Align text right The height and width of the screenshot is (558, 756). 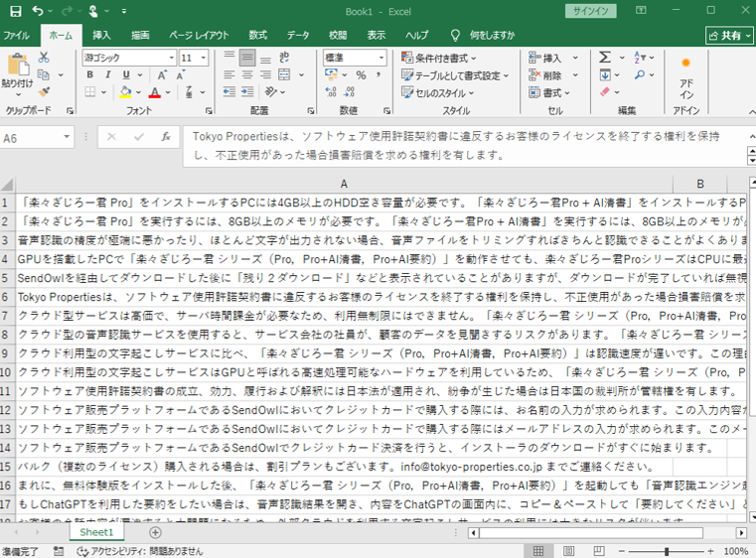click(x=265, y=74)
